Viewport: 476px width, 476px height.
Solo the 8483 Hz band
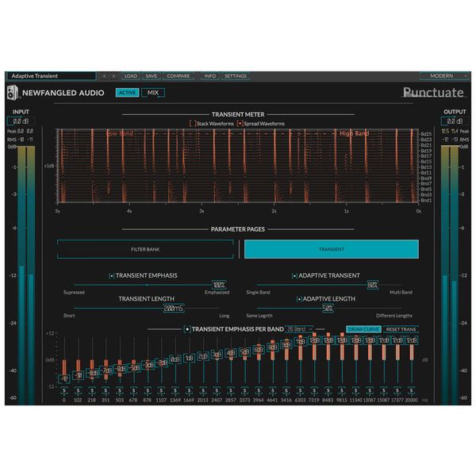pos(328,390)
